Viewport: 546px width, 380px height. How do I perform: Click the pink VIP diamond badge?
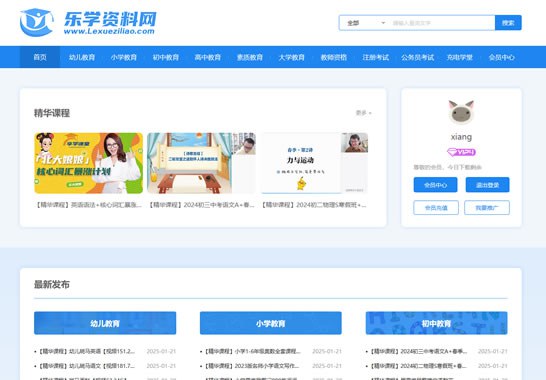461,152
